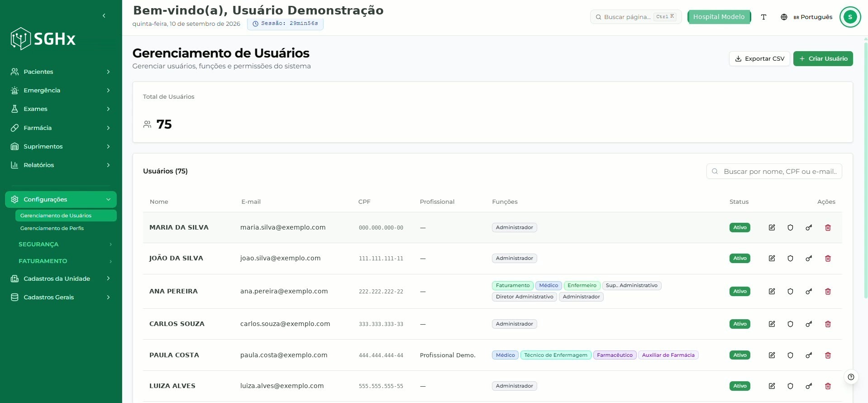The height and width of the screenshot is (403, 868).
Task: Click shield icon for Carlos Souza
Action: 790,324
